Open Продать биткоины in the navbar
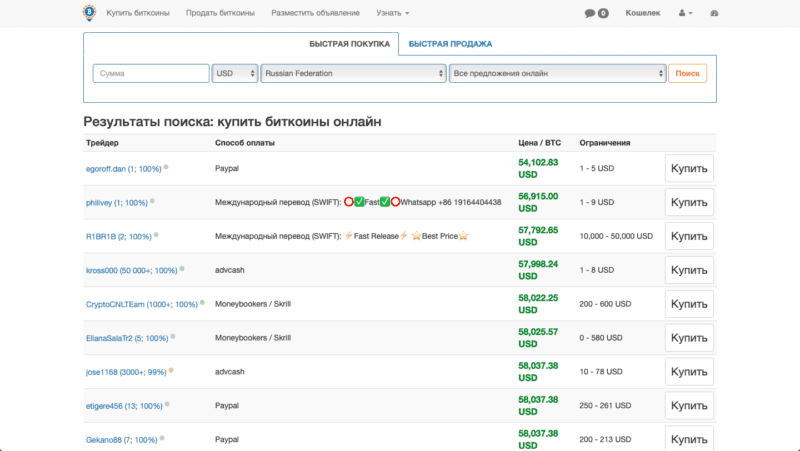800x451 pixels. [x=220, y=13]
